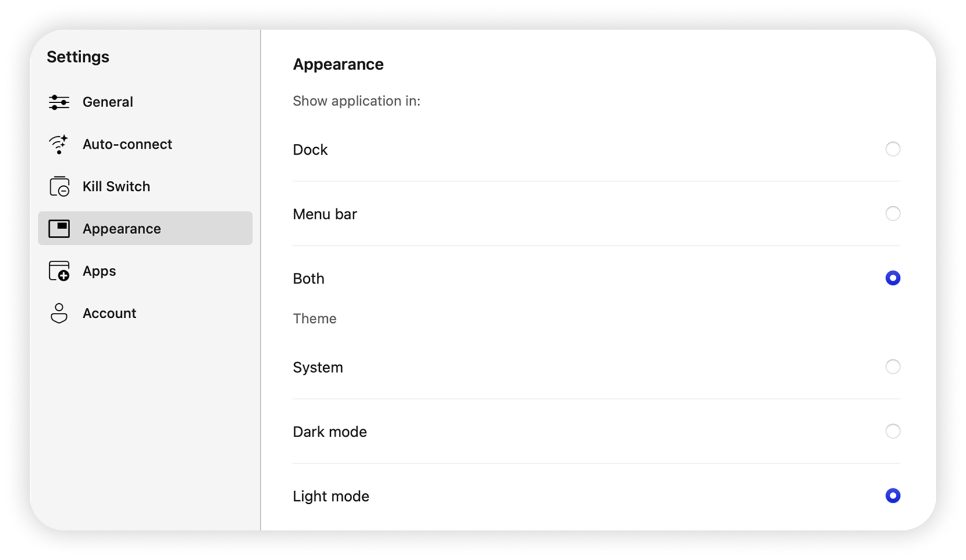Select the Menu bar radio button

[x=892, y=214]
